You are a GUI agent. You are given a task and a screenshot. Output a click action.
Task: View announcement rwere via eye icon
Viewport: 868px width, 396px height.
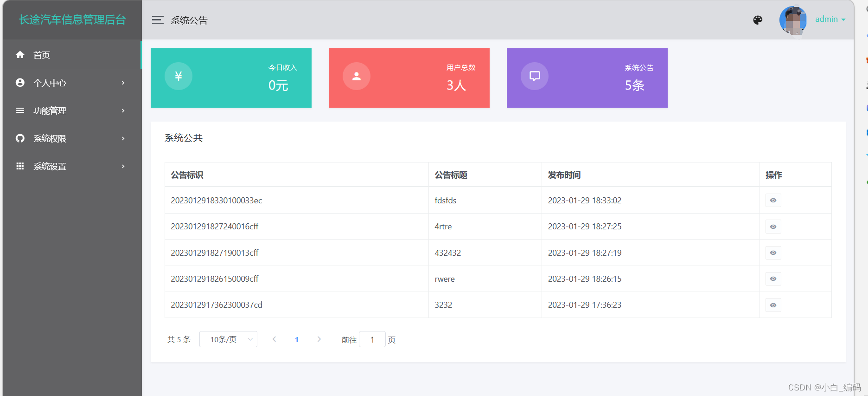coord(773,279)
